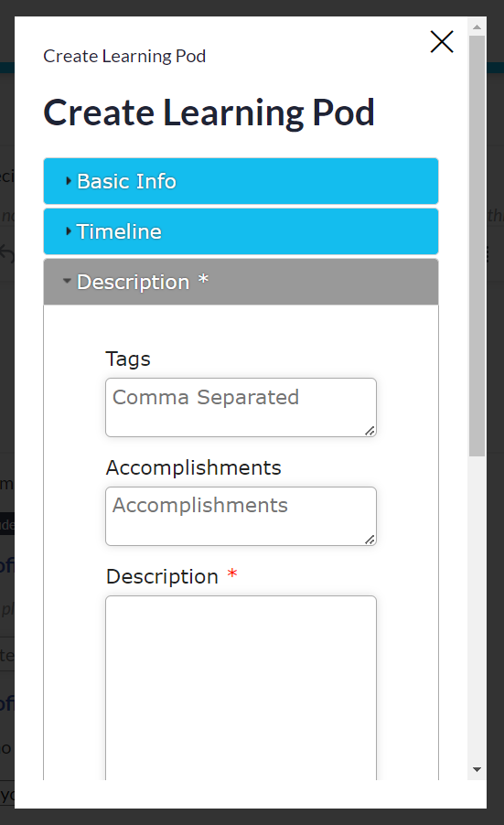This screenshot has width=504, height=825.
Task: Click the scrollbar track below the thumb
Action: click(477, 609)
